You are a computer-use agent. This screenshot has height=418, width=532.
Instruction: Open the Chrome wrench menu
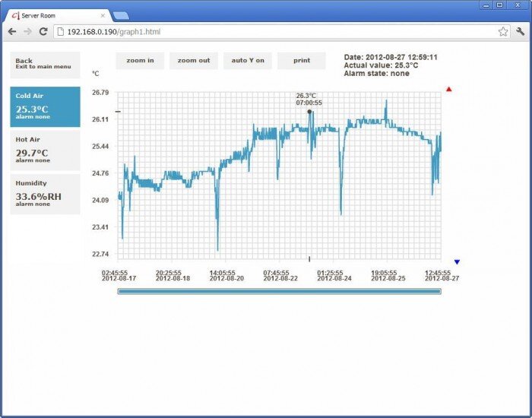(521, 31)
